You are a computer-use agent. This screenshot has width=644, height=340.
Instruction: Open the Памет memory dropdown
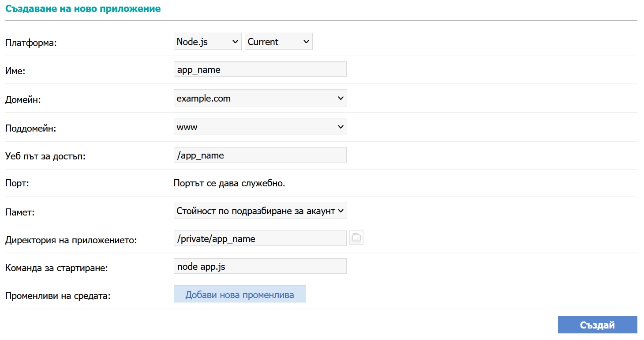260,211
